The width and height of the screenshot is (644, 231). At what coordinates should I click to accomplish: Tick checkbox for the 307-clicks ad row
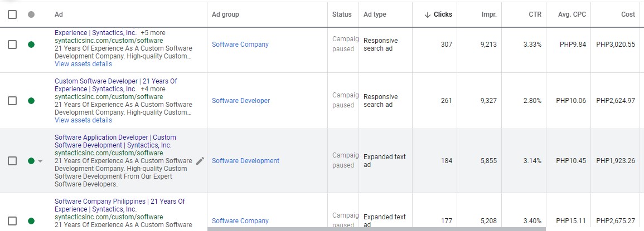tap(12, 45)
